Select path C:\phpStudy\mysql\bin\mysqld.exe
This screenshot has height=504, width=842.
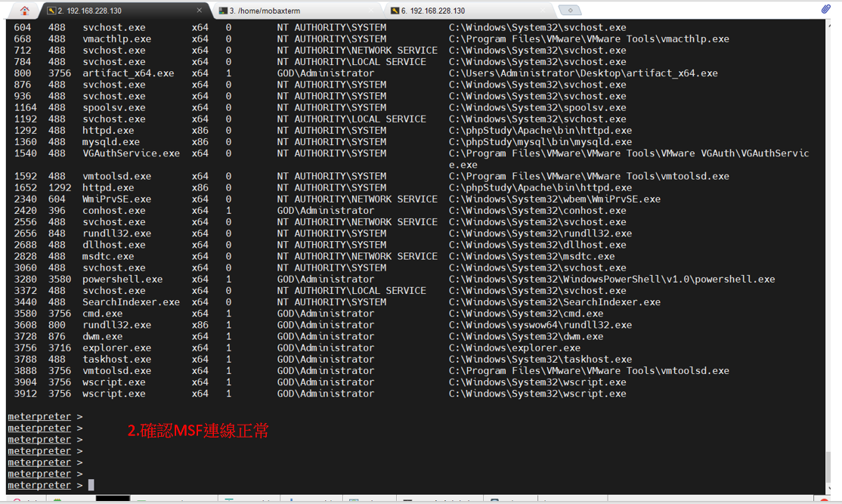point(540,142)
